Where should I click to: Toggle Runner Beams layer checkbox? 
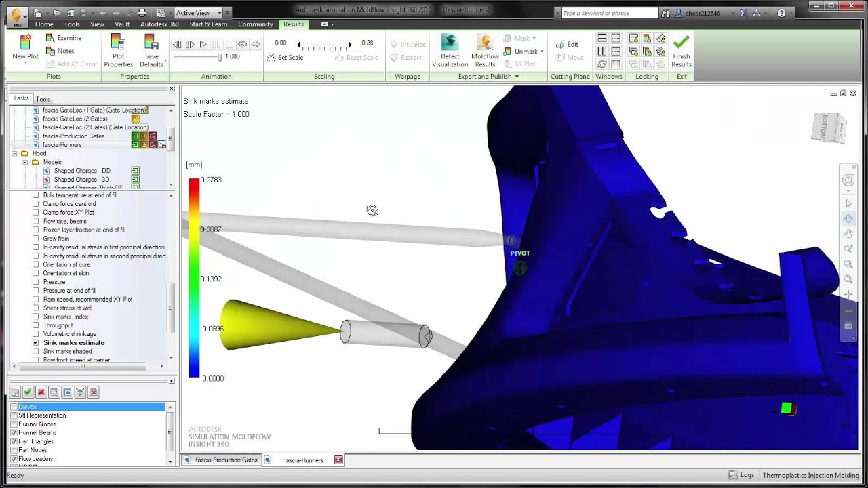(14, 432)
